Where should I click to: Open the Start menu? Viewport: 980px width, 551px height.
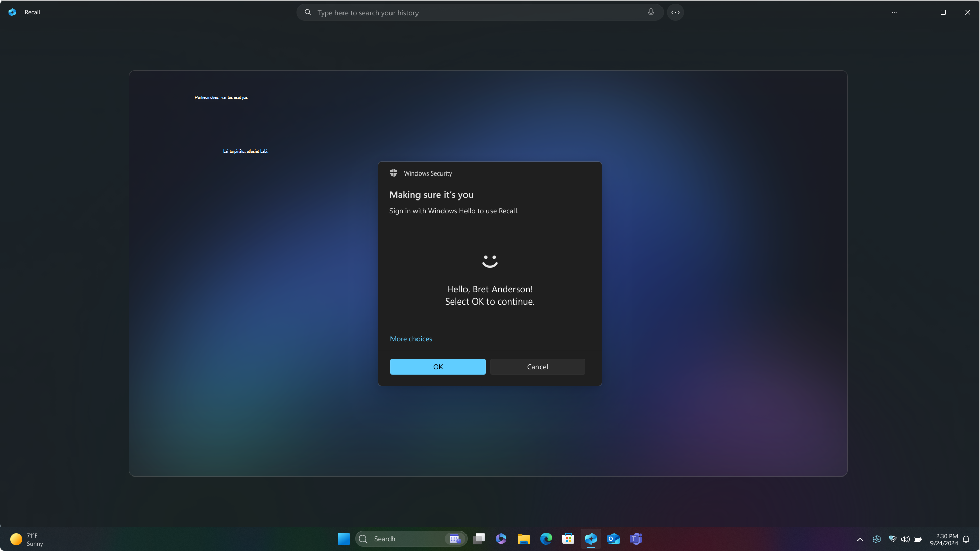344,539
